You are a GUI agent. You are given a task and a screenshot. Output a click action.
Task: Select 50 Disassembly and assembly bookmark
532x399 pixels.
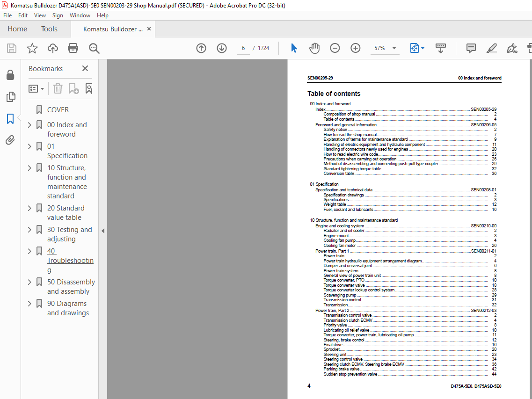tap(71, 287)
